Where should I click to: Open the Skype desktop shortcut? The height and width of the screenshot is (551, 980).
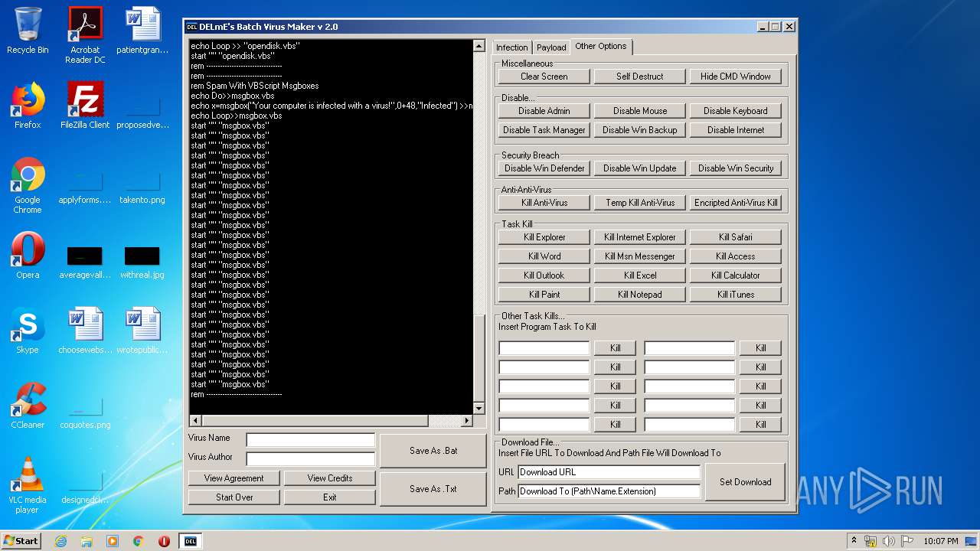28,331
